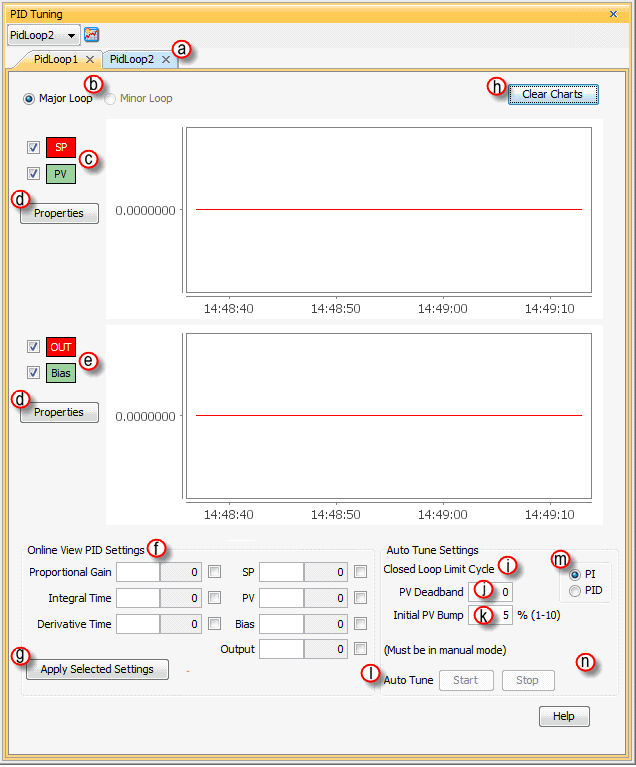
Task: Click the Help button
Action: click(564, 716)
